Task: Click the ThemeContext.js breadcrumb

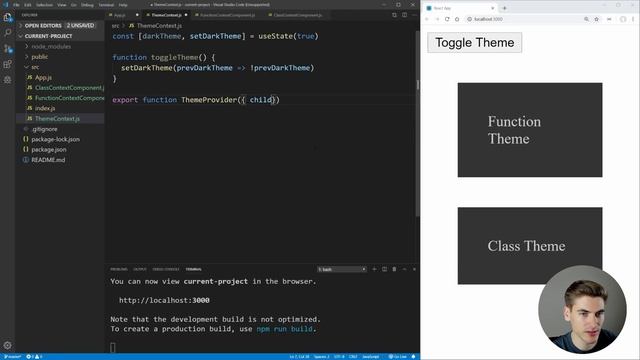Action: [155, 26]
